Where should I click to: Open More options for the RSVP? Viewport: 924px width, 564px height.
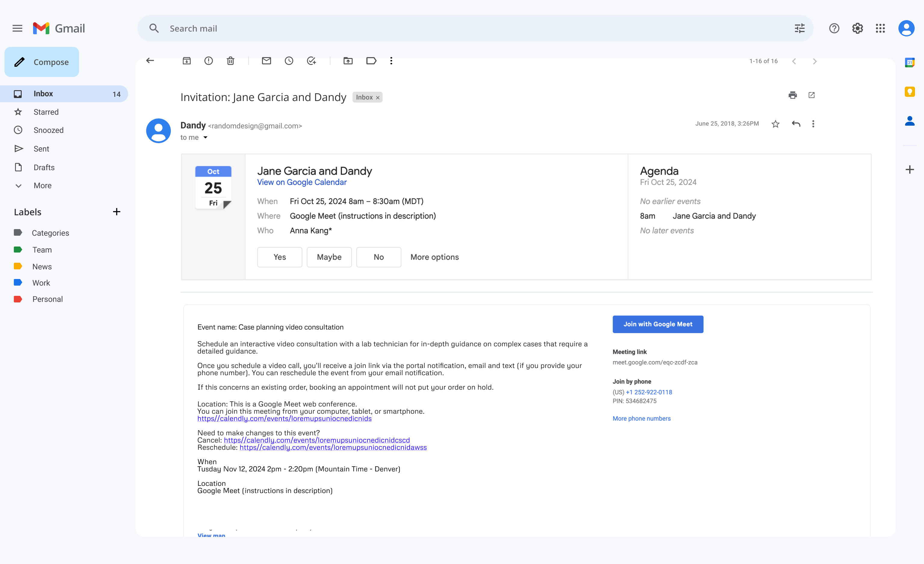434,257
